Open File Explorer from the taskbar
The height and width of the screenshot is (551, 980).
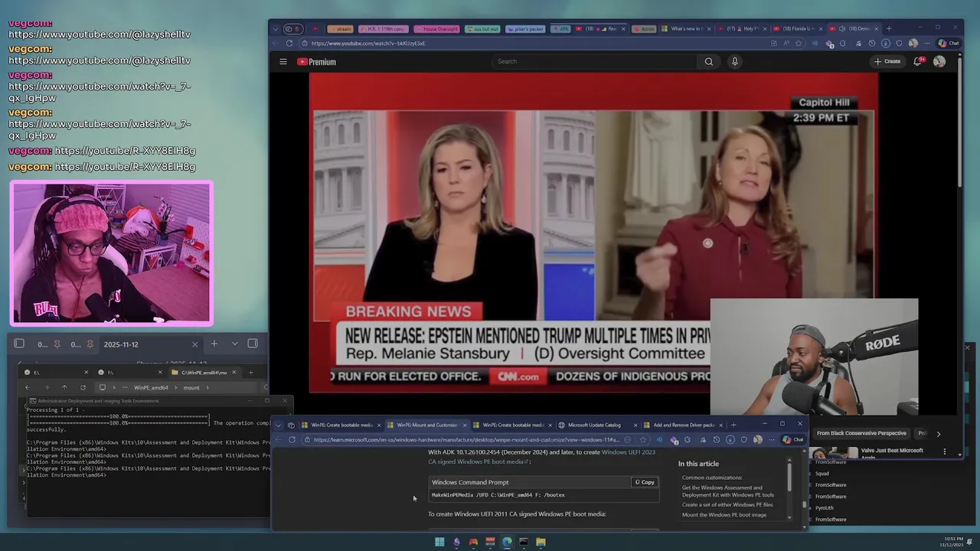point(541,542)
